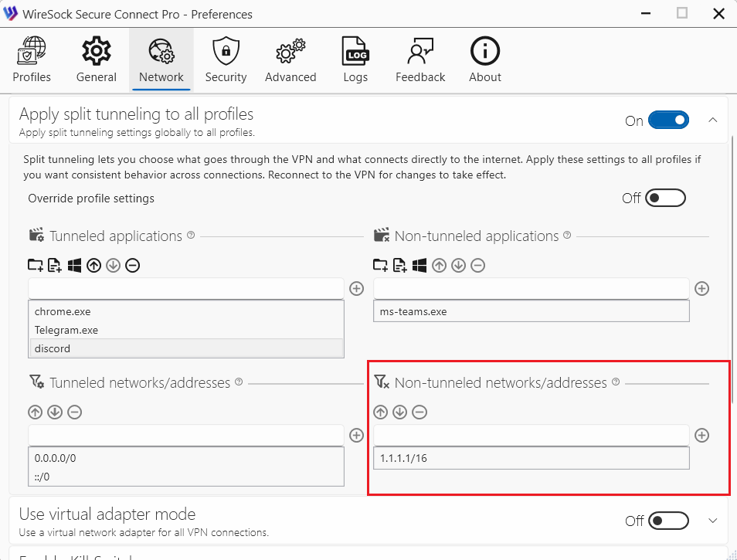The image size is (737, 560).
Task: Open the Logs tab
Action: pyautogui.click(x=355, y=59)
